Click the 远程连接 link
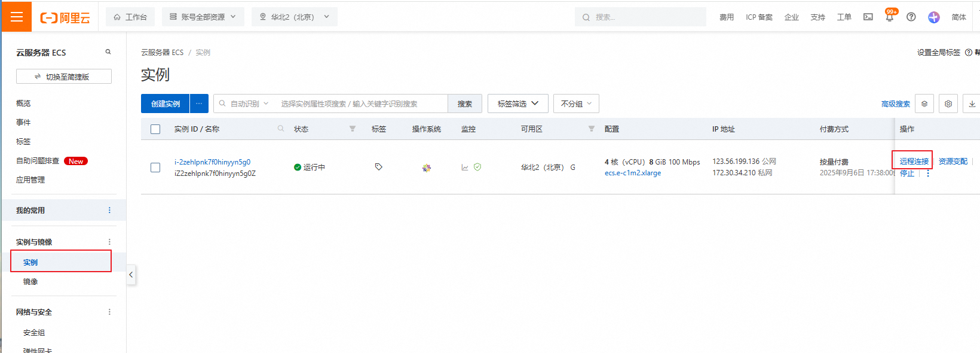 [914, 161]
